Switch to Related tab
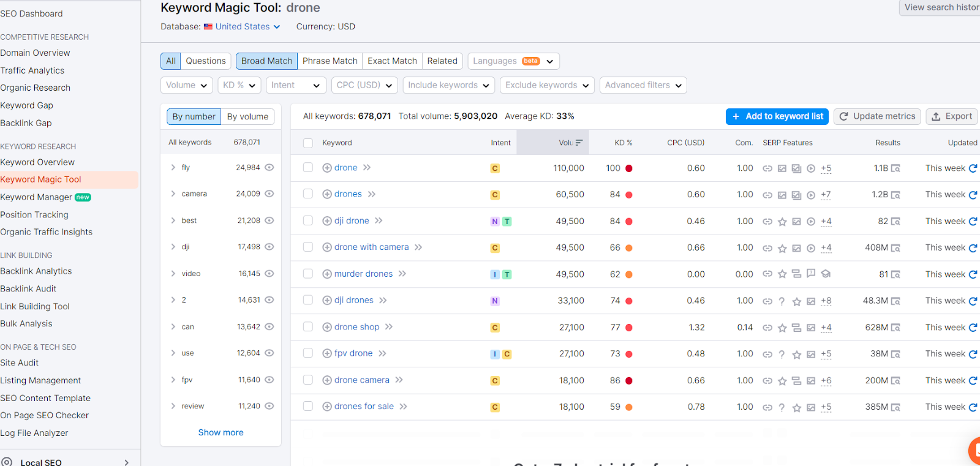980x466 pixels. pyautogui.click(x=442, y=61)
